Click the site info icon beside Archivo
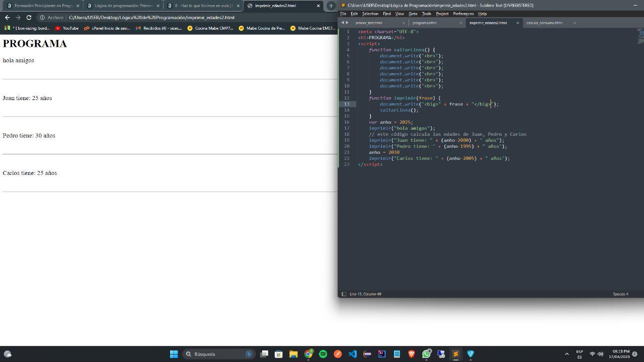This screenshot has width=644, height=362. click(x=42, y=18)
